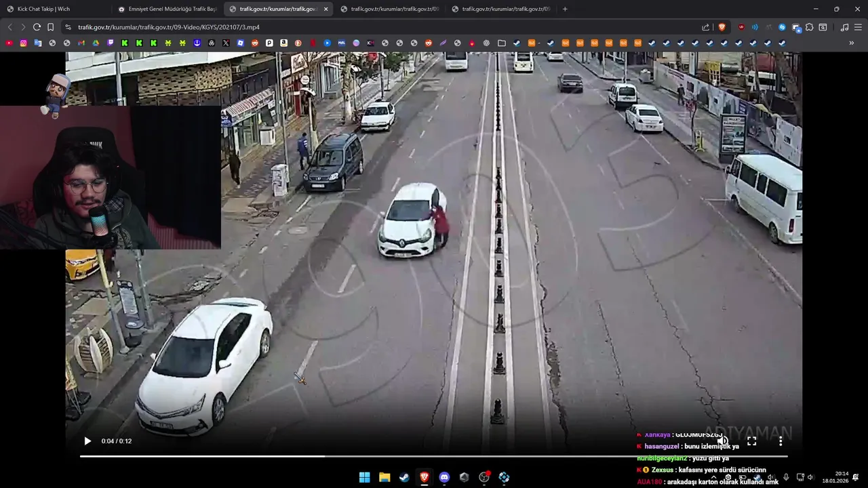The width and height of the screenshot is (868, 488).
Task: Show hidden system tray icons
Action: 713,477
